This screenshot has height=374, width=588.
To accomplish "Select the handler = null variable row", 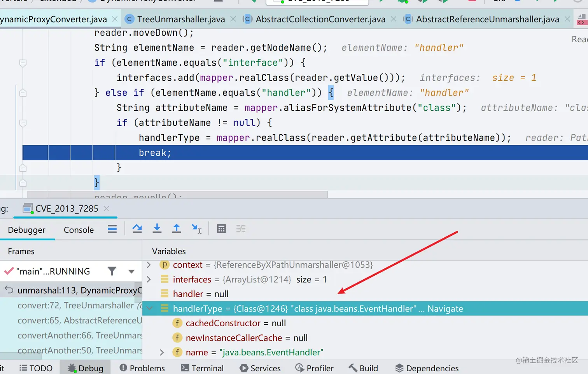I will click(x=365, y=294).
